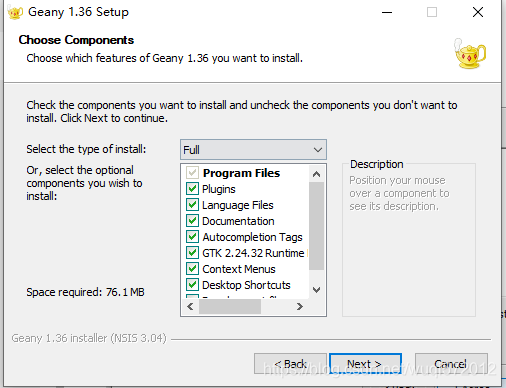The width and height of the screenshot is (506, 388).
Task: Open the install type dropdown showing Full
Action: coord(253,150)
